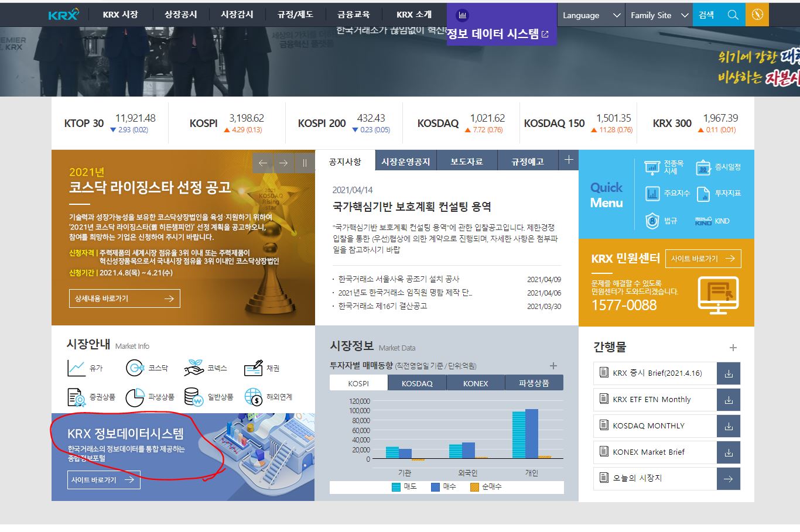Image resolution: width=800 pixels, height=532 pixels.
Task: Open 국가핵심기반 보호계획 컨설팅 용역 notice
Action: click(x=412, y=207)
